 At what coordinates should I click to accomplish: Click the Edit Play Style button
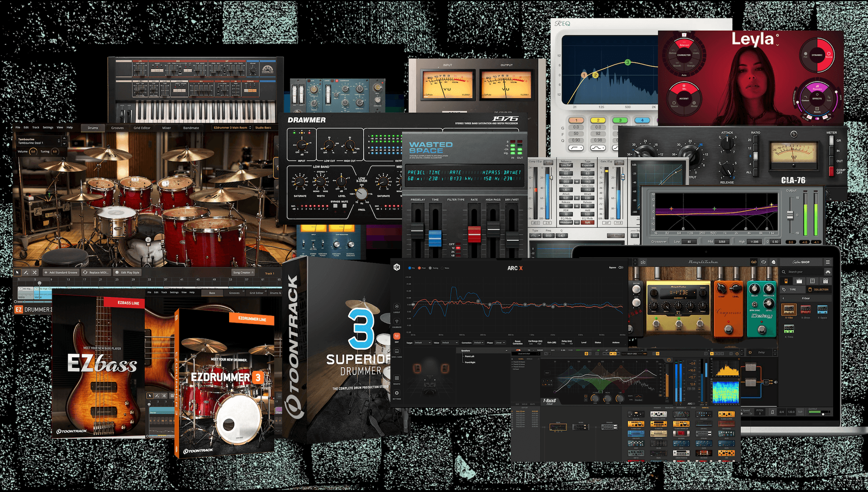127,272
